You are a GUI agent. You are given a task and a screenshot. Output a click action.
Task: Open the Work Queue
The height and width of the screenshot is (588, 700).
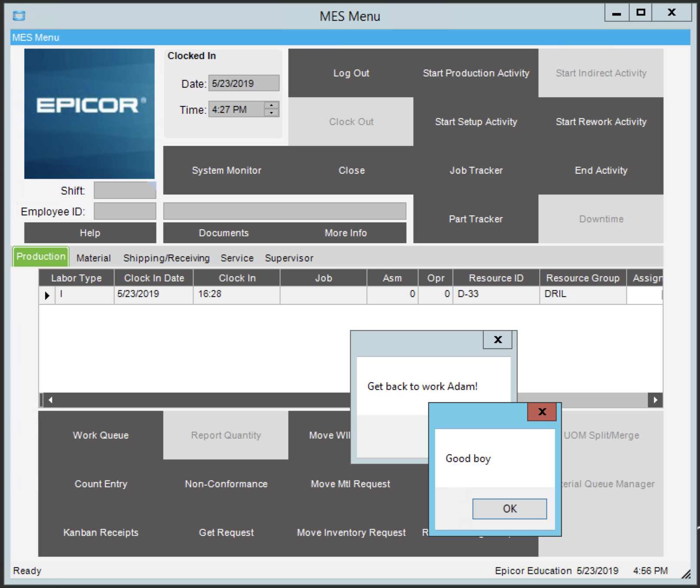101,435
